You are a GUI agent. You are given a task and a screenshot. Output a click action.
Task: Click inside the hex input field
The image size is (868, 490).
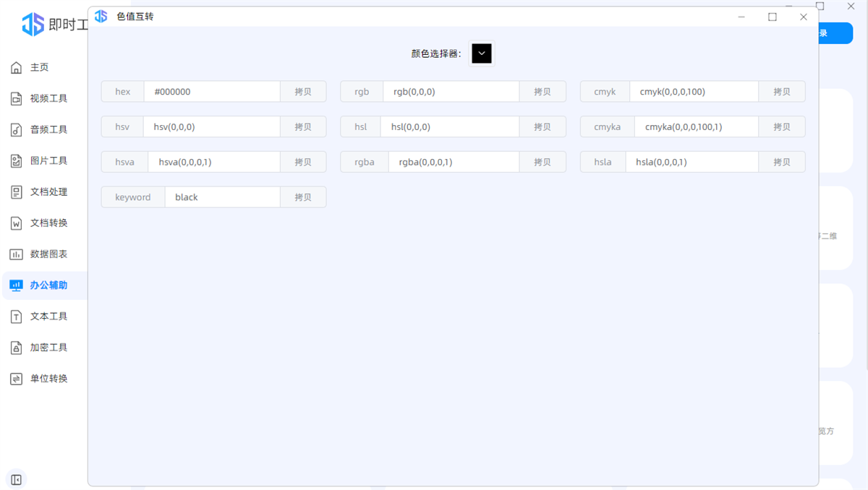[x=212, y=91]
